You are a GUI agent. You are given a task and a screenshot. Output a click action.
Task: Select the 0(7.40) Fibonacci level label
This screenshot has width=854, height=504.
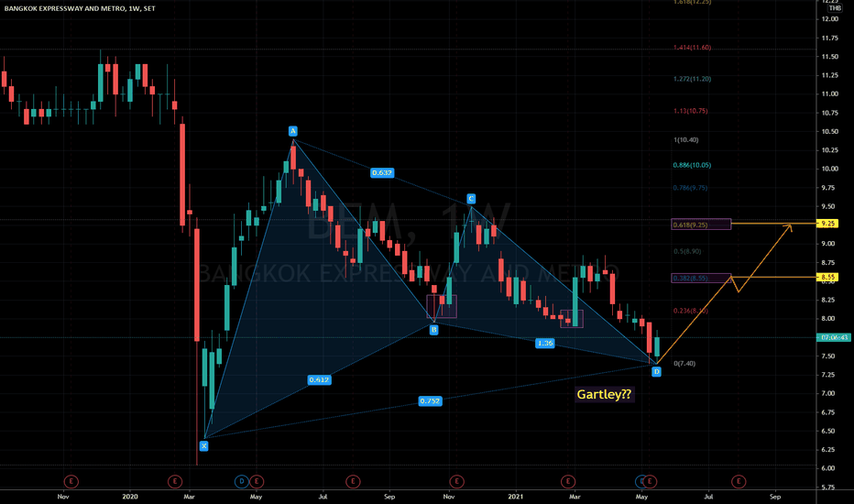click(x=684, y=364)
